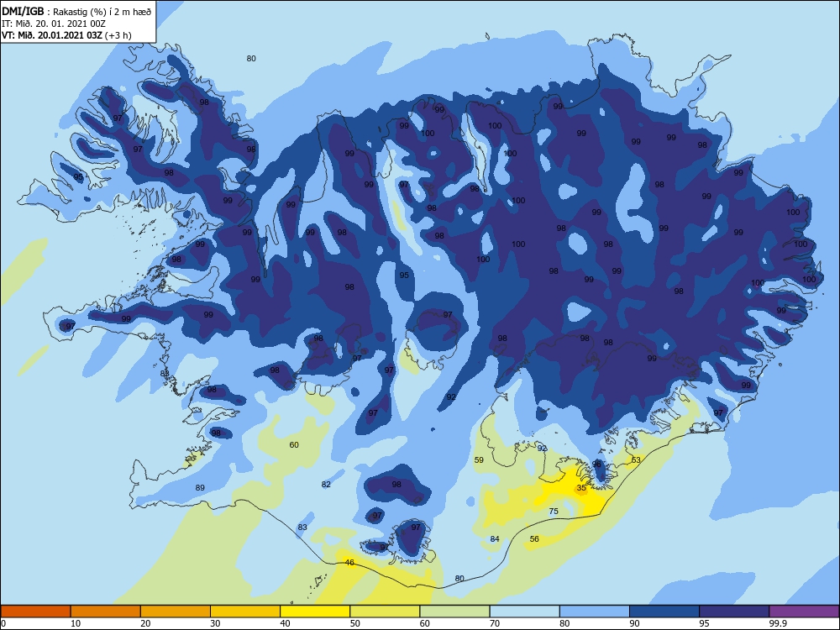Click the legend tick label 10
The image size is (840, 630).
point(76,623)
